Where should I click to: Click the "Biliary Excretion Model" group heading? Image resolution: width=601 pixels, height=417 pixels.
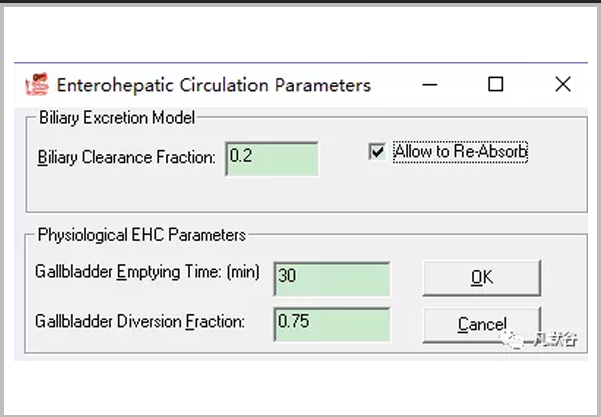tap(116, 117)
